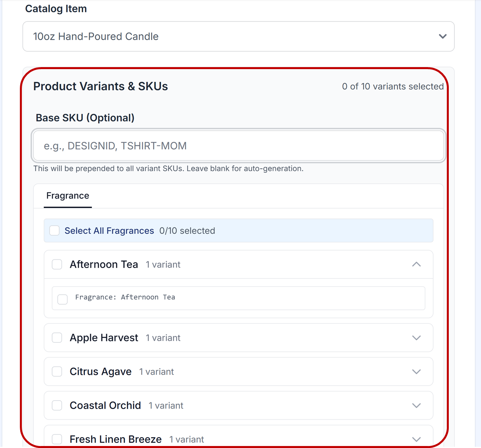Expand the Apple Harvest chevron

[x=416, y=338]
